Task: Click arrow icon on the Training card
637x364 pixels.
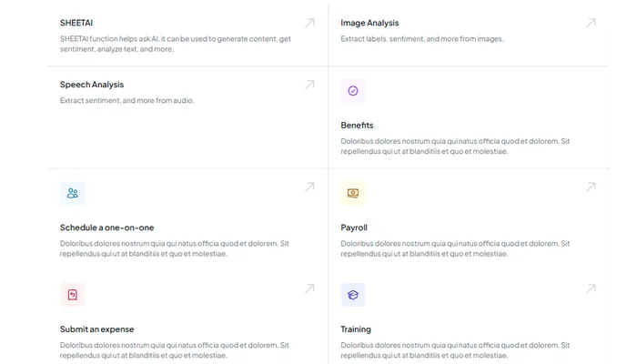Action: [x=591, y=288]
